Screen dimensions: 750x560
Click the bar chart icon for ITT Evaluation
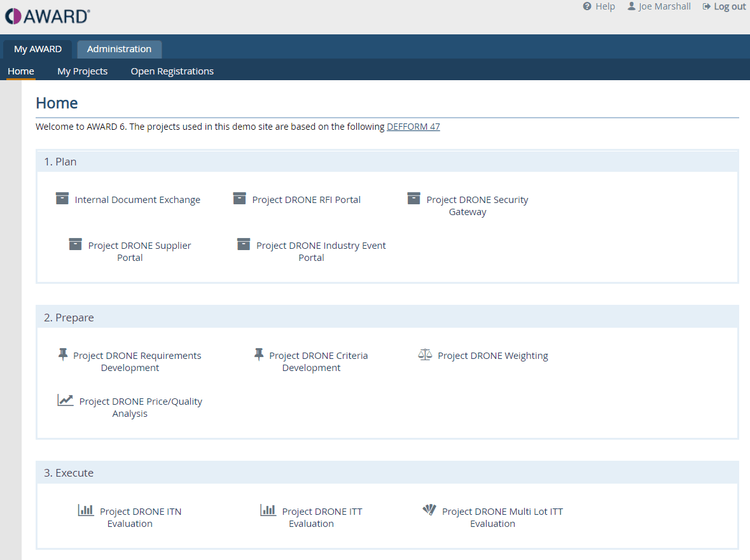[x=268, y=510]
